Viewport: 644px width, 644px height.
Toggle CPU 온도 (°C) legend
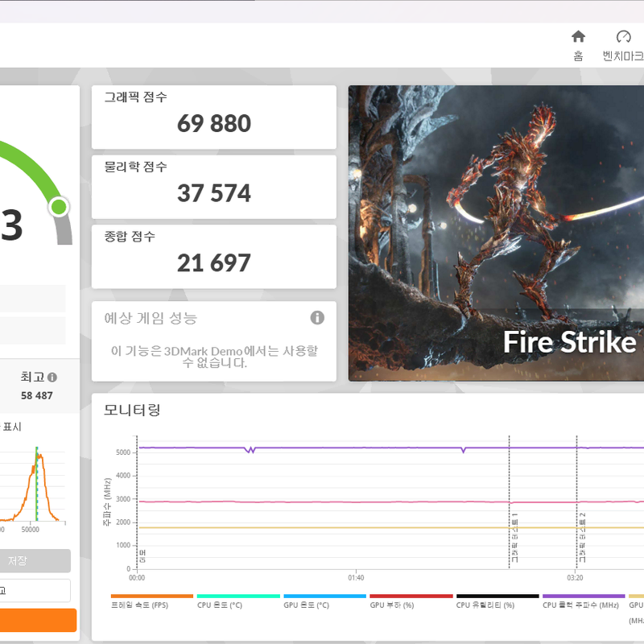[238, 601]
